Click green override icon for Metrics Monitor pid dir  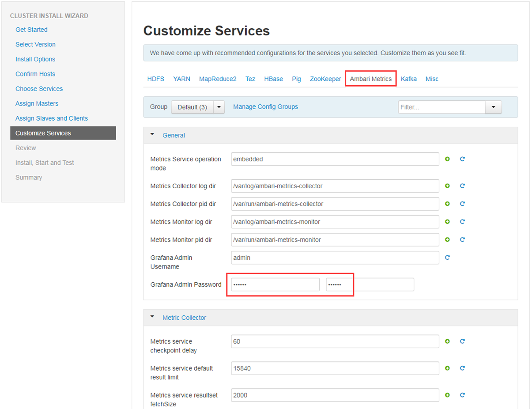click(447, 239)
